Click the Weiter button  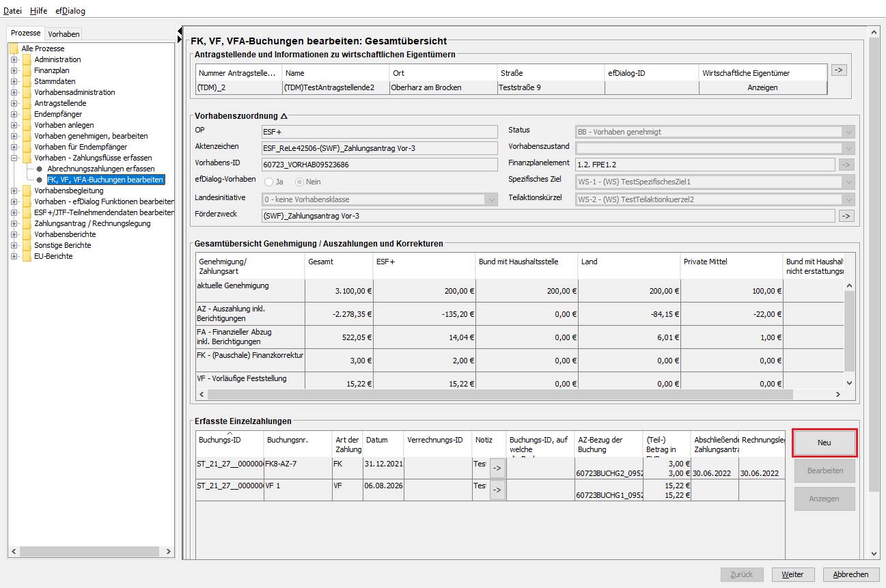[793, 574]
